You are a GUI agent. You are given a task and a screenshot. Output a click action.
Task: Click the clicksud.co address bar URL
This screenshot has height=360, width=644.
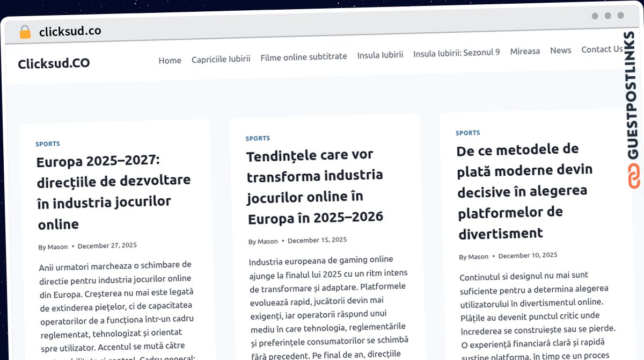[70, 31]
